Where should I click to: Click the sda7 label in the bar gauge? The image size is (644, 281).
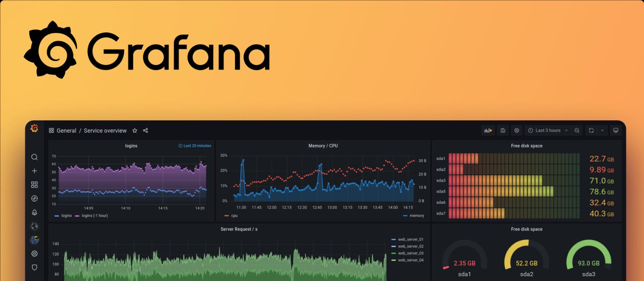coord(441,213)
